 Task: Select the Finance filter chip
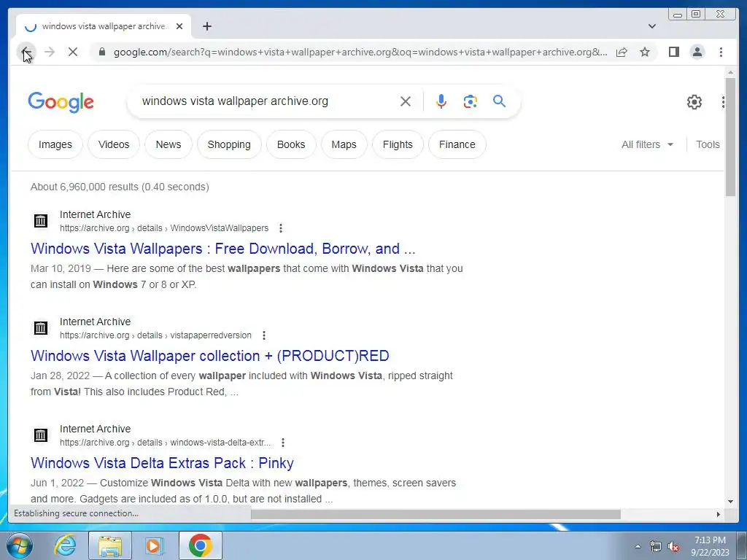tap(457, 144)
